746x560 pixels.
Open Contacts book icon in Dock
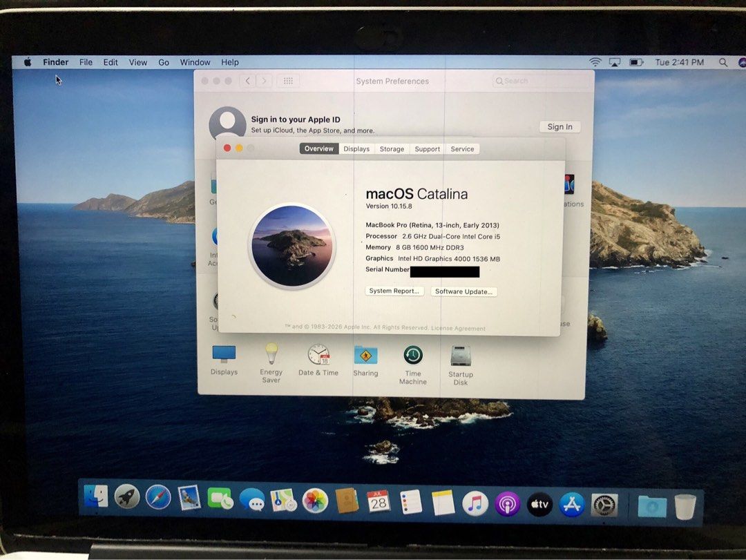(346, 501)
